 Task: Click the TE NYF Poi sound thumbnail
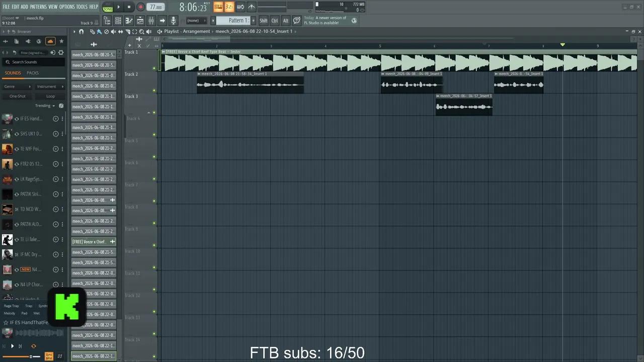[8, 149]
